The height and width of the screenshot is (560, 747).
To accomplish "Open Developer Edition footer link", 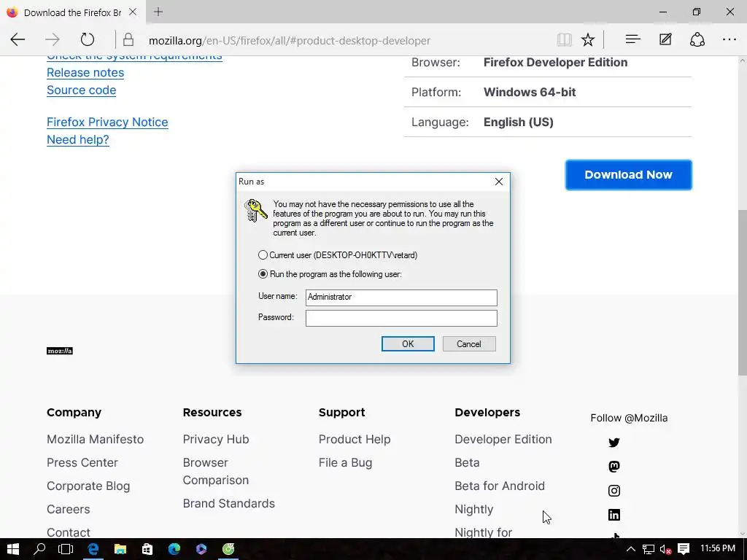I will pos(503,439).
